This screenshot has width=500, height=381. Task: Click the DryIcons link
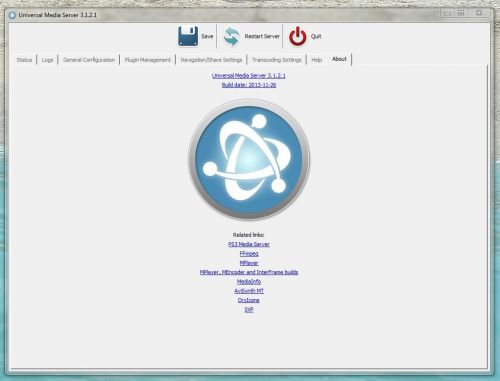click(x=249, y=300)
